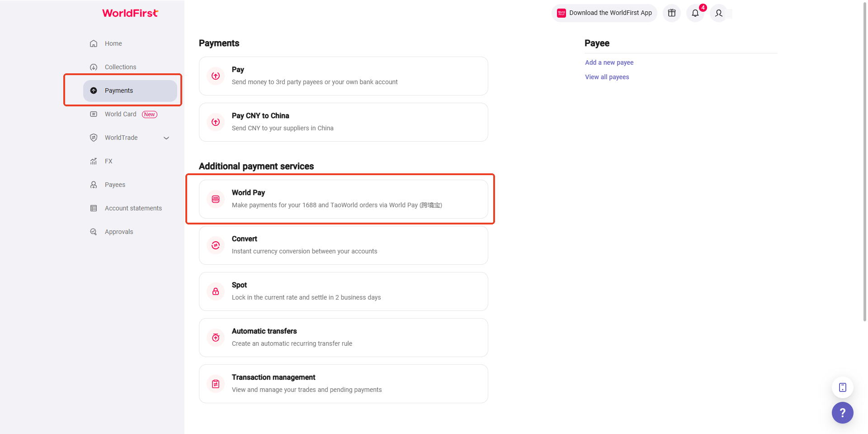Click the Spot lock icon

216,291
